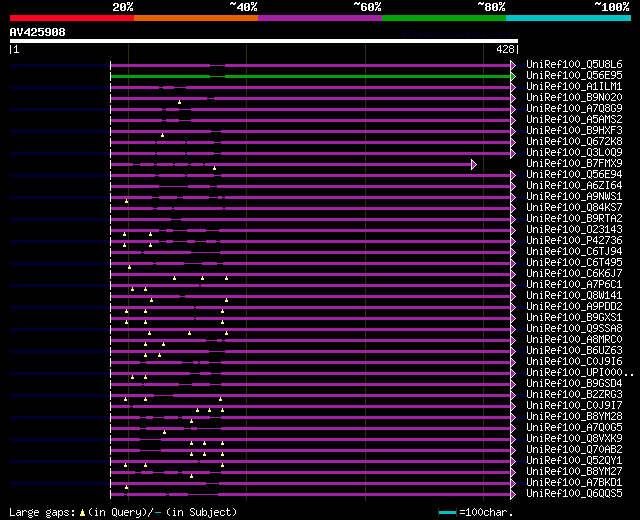The height and width of the screenshot is (520, 640).
Task: Open the UniRef100_C6T495 entry
Action: 574,262
